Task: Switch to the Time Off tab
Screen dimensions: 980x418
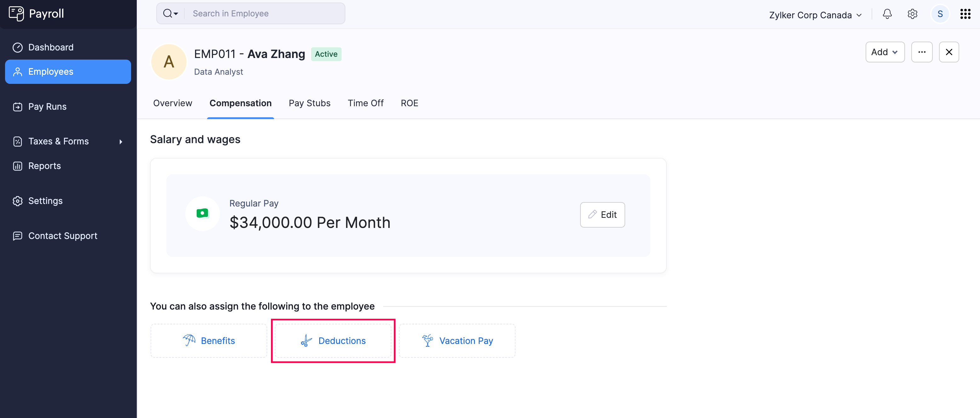Action: 365,103
